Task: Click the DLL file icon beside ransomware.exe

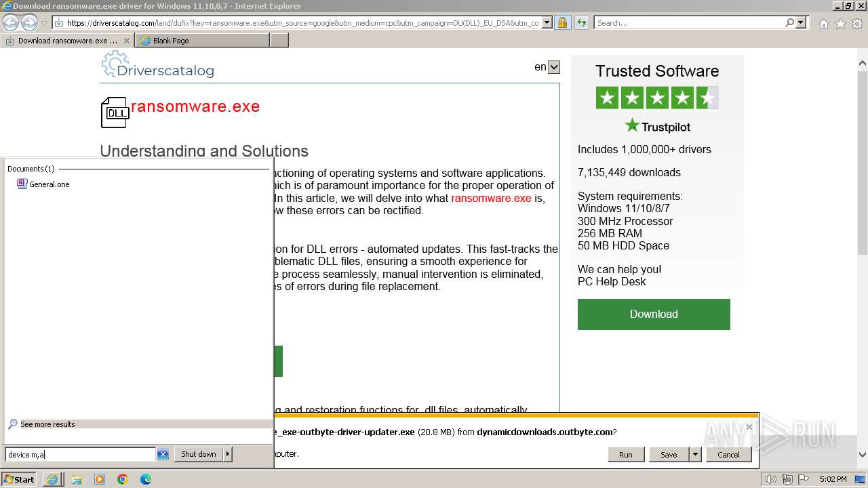Action: (x=115, y=113)
